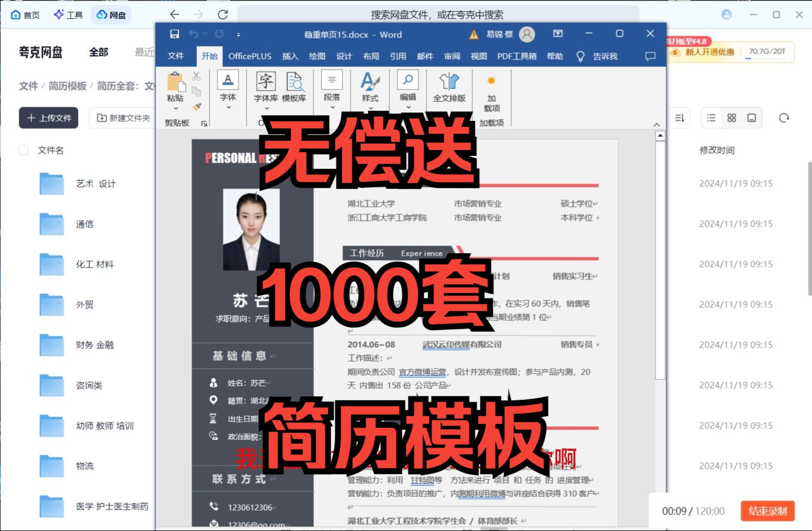Open the PDF工具箱 tab
The width and height of the screenshot is (812, 531).
pos(517,56)
